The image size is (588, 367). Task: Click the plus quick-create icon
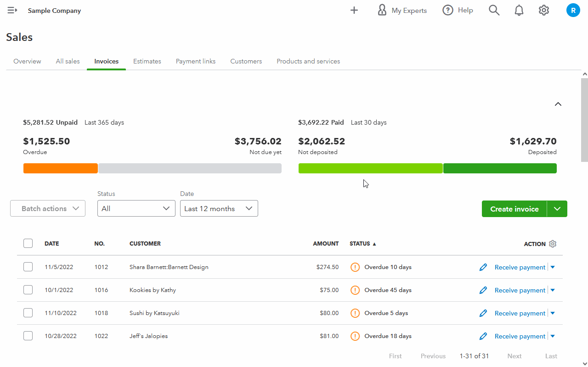pos(354,11)
